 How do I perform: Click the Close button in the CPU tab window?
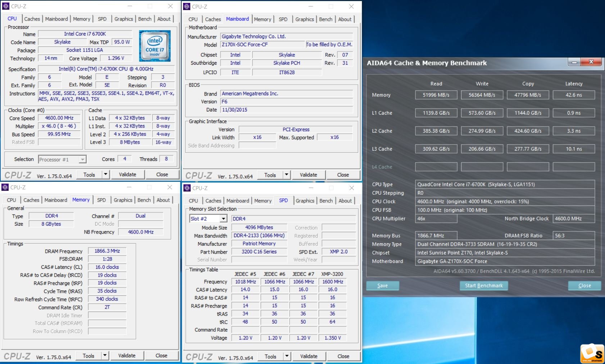(162, 175)
